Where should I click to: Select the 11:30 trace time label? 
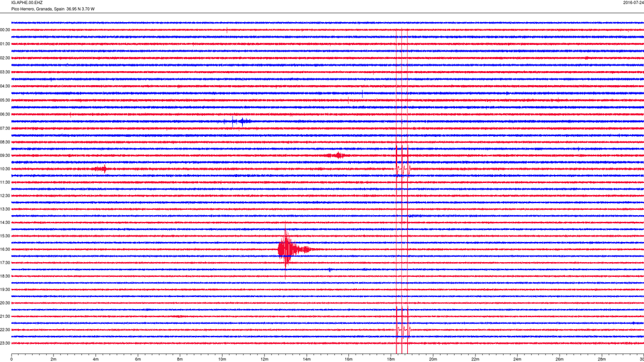[x=5, y=182]
